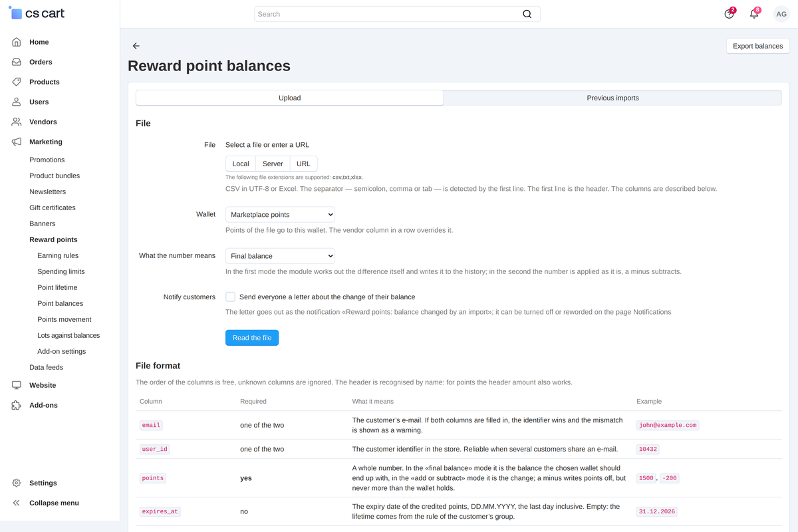
Task: Select the Server file source
Action: tap(273, 164)
